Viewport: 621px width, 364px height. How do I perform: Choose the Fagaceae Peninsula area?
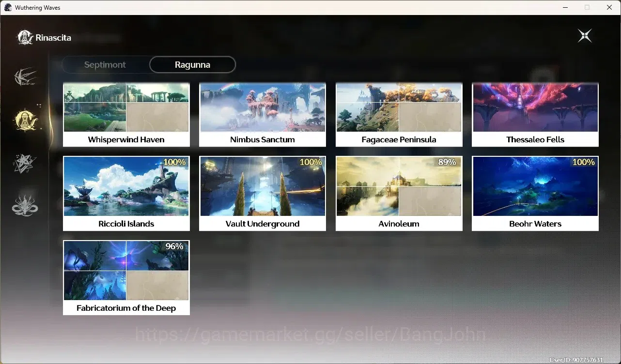click(x=399, y=115)
